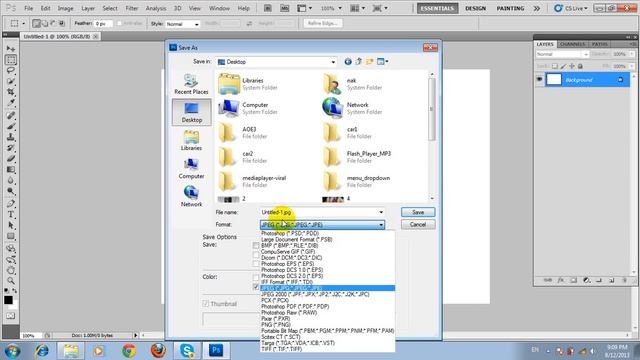
Task: Select the History Brush tool
Action: [x=11, y=147]
